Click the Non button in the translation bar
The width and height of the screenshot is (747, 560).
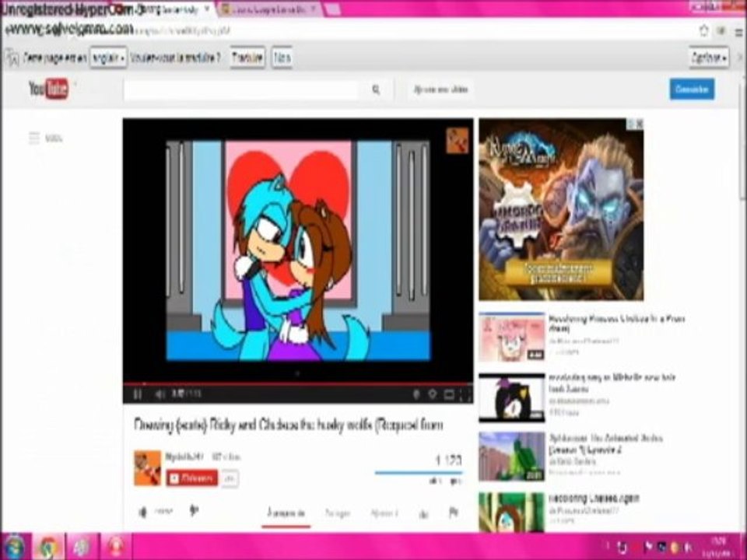(282, 58)
